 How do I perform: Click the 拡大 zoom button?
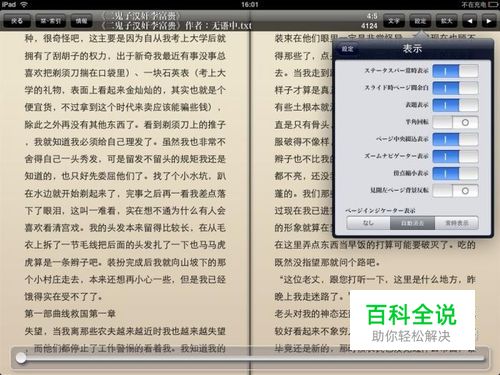[446, 21]
